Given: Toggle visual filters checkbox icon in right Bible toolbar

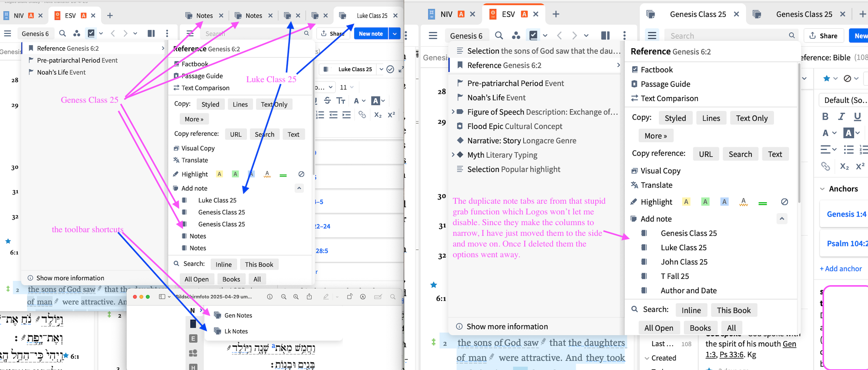Looking at the screenshot, I should tap(533, 36).
